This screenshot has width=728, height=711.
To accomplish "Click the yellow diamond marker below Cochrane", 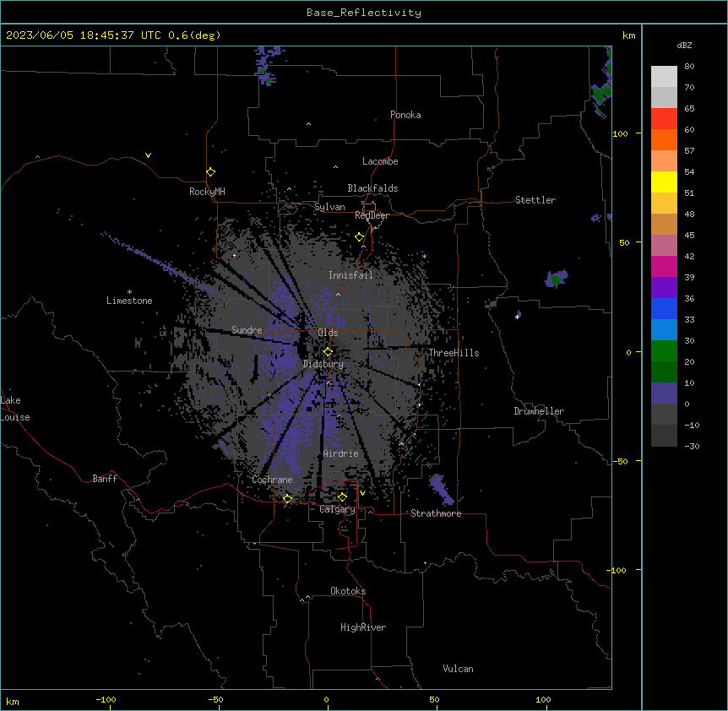I will click(287, 499).
